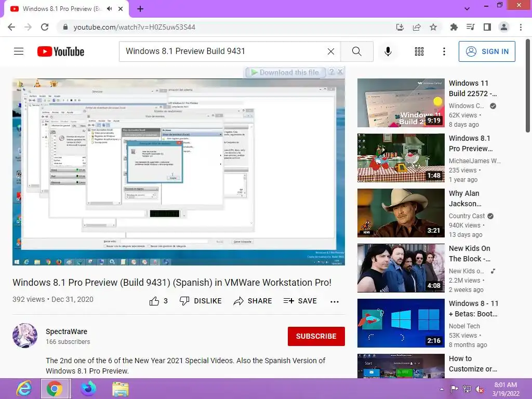Click the address bar URL
Viewport: 532px width, 399px height.
point(135,27)
